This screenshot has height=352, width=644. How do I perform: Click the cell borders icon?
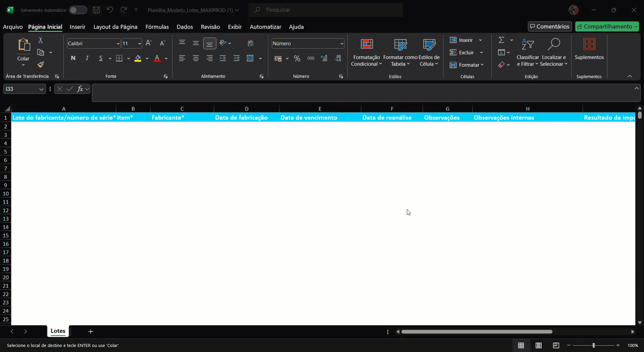point(119,58)
